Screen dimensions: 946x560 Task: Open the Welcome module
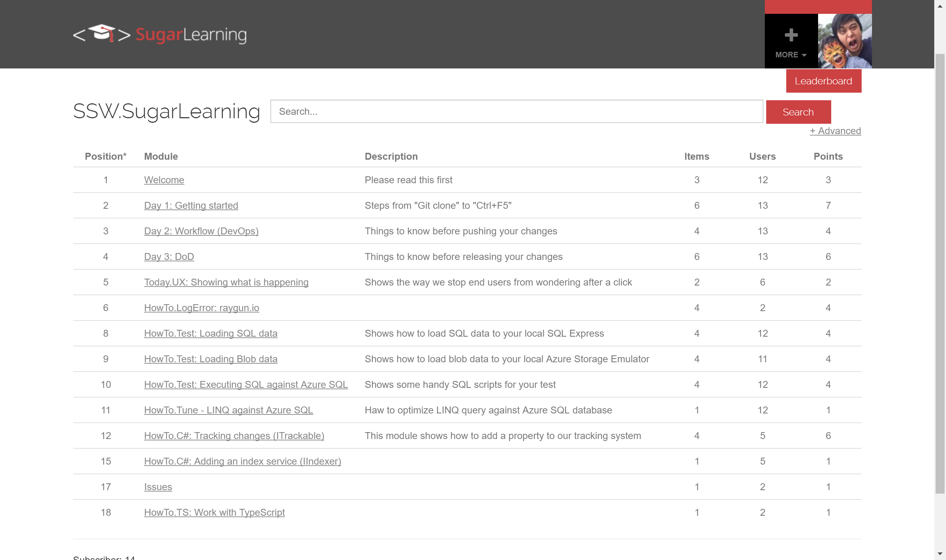pyautogui.click(x=164, y=180)
